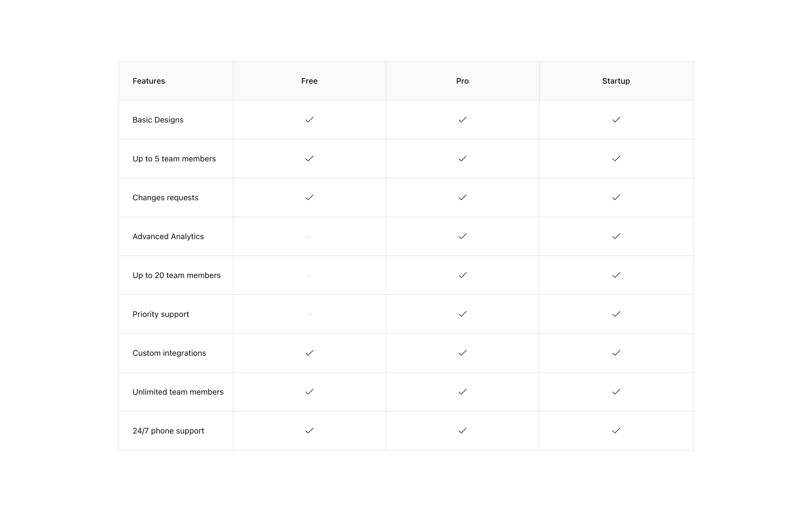Click Pro checkmark for Custom integrations
The width and height of the screenshot is (812, 507).
[x=462, y=353]
